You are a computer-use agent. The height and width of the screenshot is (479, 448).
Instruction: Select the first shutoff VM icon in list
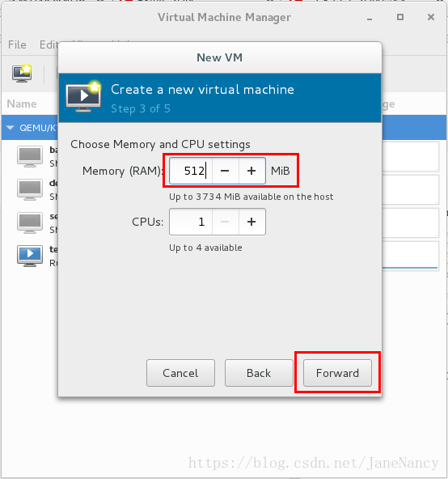click(30, 156)
